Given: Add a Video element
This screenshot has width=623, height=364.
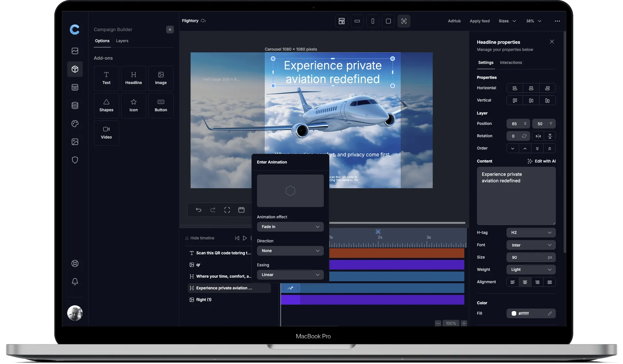Looking at the screenshot, I should (106, 133).
